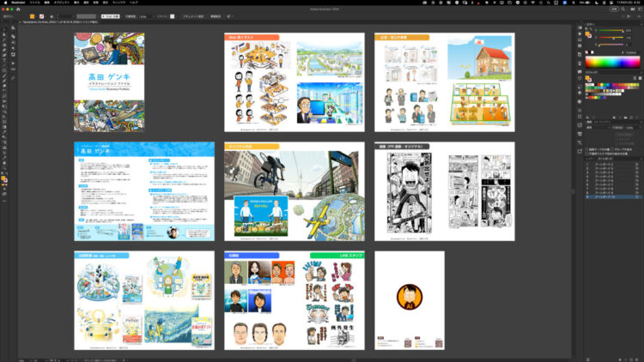The image size is (644, 362).
Task: Open the 不透明度 dropdown in control bar
Action: (144, 15)
